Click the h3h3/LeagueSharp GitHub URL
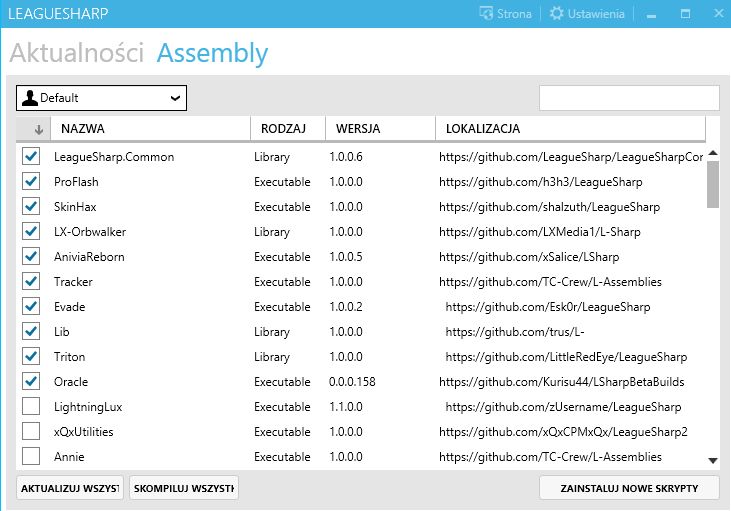 tap(540, 182)
